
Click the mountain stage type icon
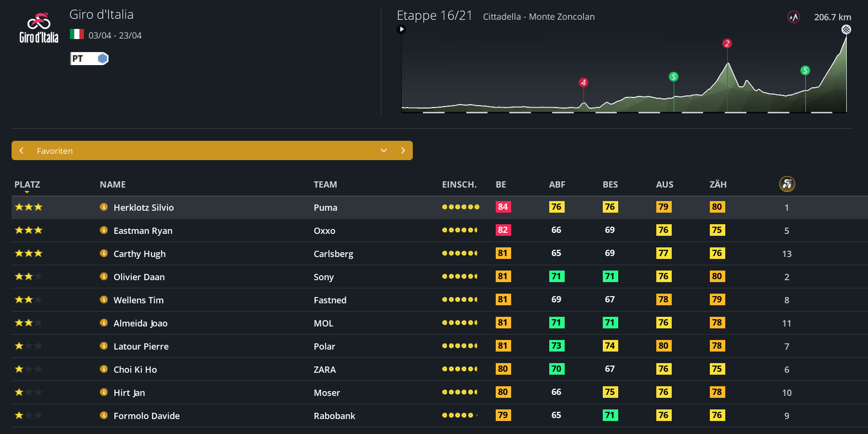point(793,17)
